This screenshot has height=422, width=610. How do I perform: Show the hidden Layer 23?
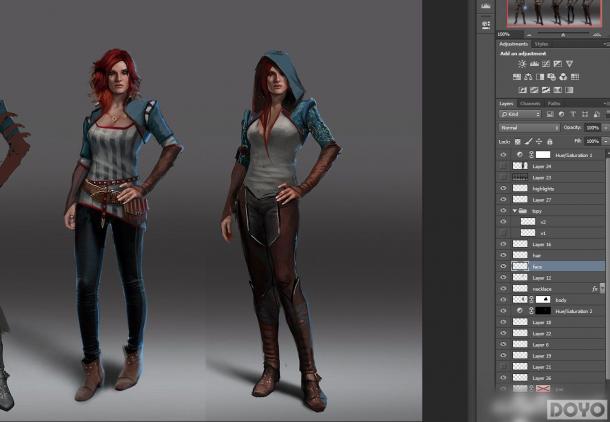503,177
